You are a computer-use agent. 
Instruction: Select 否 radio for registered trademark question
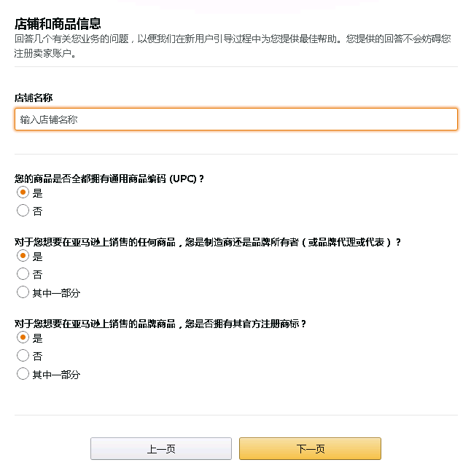pos(23,356)
